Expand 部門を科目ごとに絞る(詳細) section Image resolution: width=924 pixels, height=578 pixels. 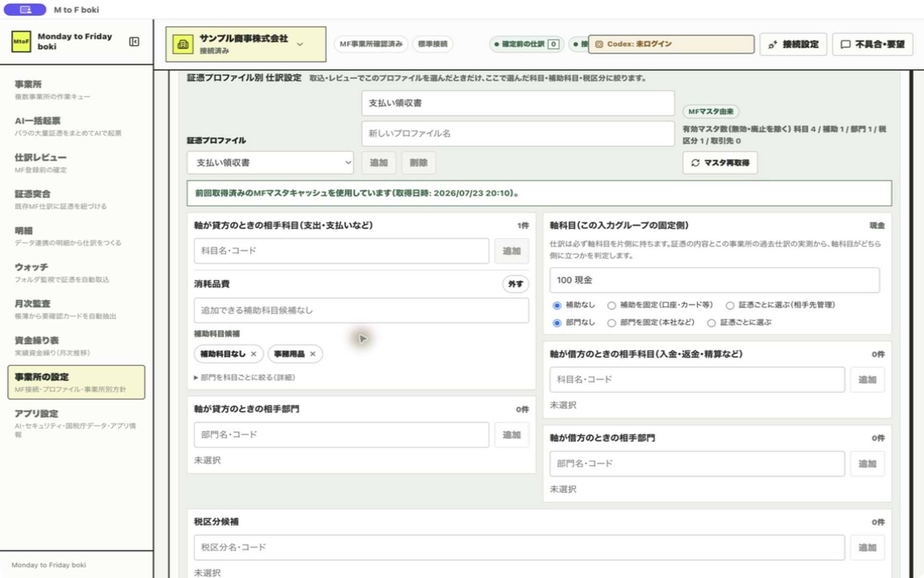point(244,378)
